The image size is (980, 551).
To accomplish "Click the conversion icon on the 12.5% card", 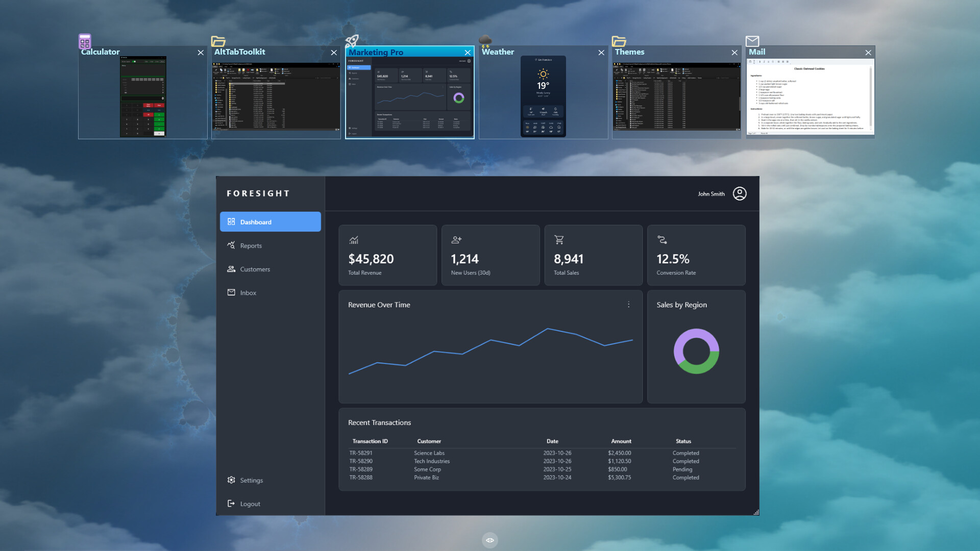I will pos(662,239).
